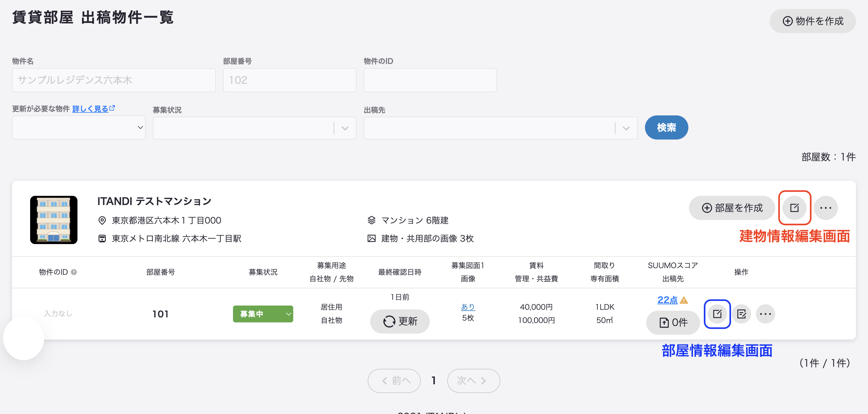The width and height of the screenshot is (868, 414).
Task: Open building more options ellipsis menu
Action: click(x=825, y=208)
